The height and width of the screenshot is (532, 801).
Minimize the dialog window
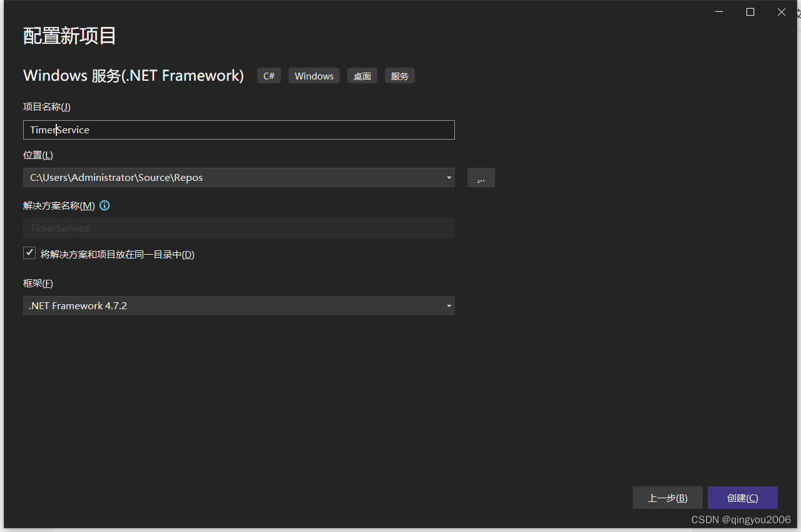point(719,12)
